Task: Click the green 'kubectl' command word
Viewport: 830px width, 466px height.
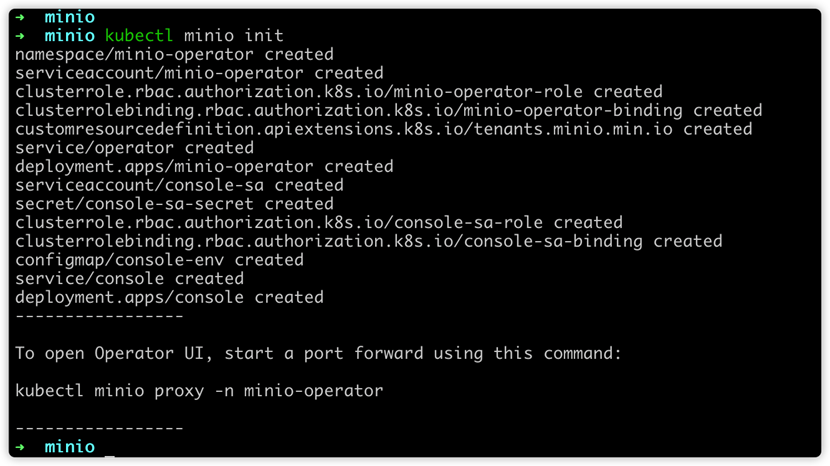Action: pos(139,35)
